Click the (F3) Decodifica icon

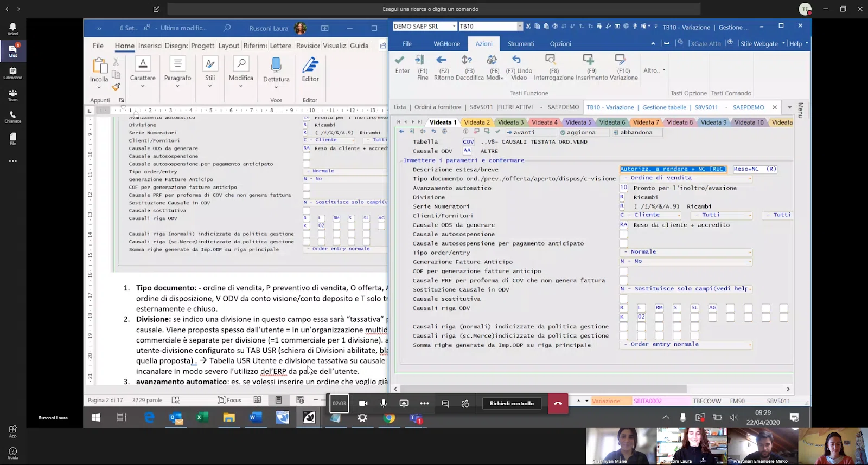(x=467, y=60)
